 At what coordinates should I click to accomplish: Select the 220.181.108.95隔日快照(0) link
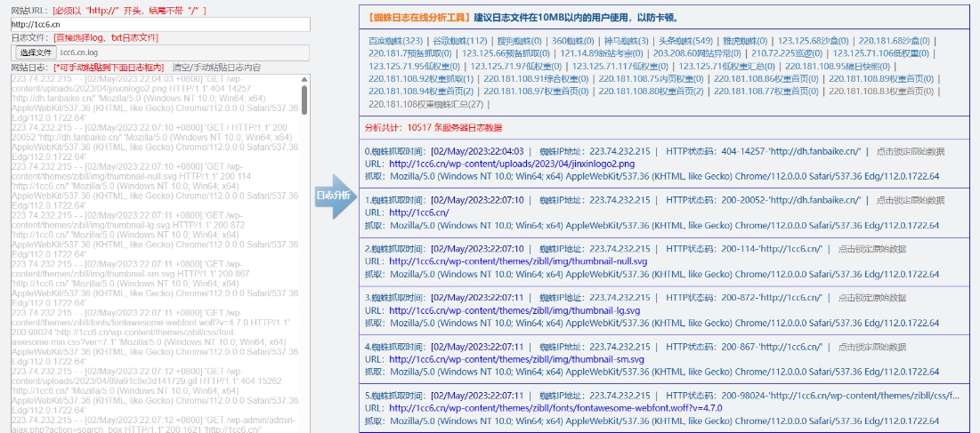tap(839, 66)
